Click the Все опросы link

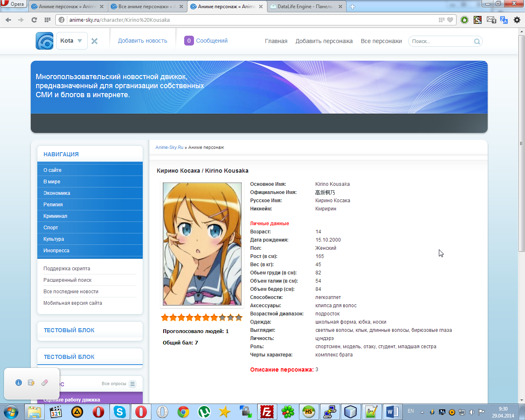point(114,384)
